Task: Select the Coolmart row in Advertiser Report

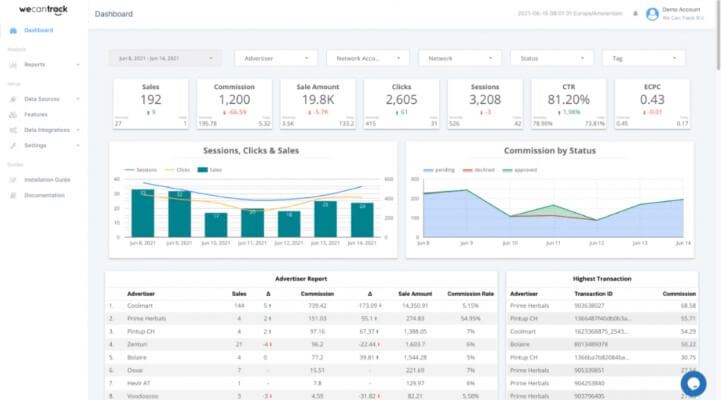Action: pyautogui.click(x=301, y=306)
